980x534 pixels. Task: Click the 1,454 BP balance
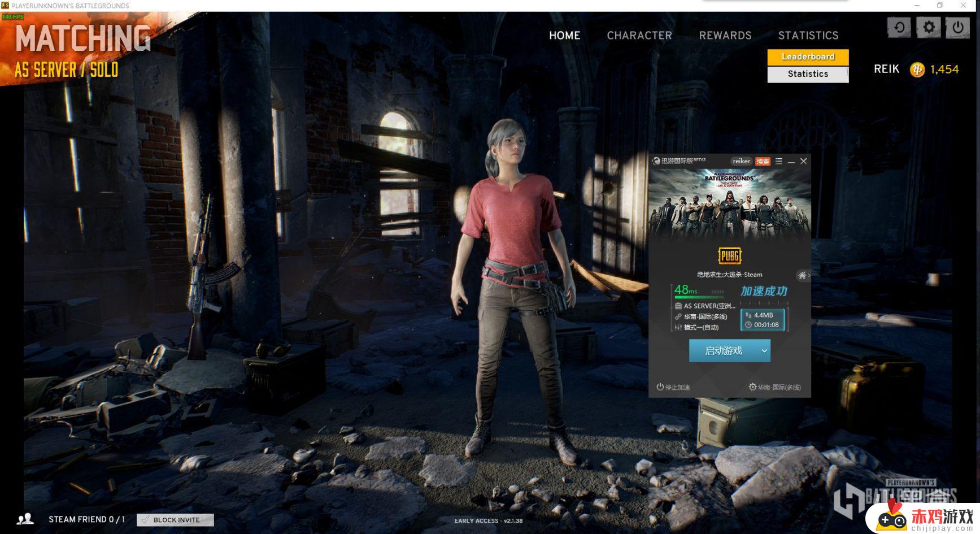point(944,70)
